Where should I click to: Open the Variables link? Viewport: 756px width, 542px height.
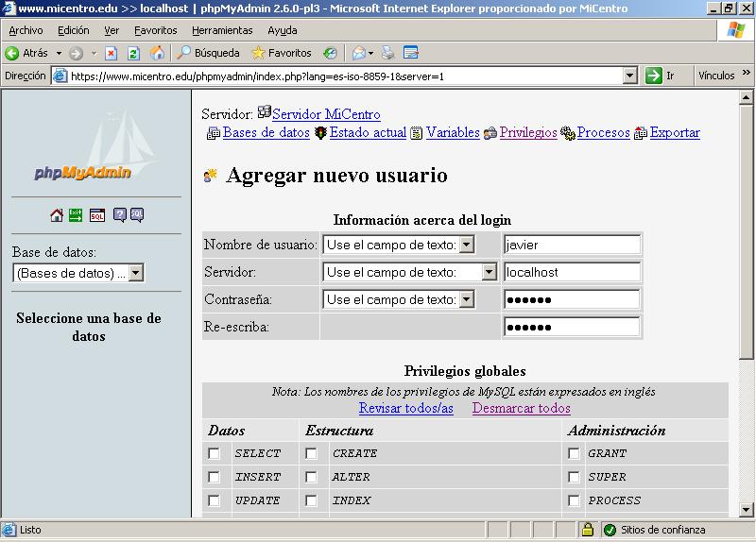pyautogui.click(x=453, y=132)
